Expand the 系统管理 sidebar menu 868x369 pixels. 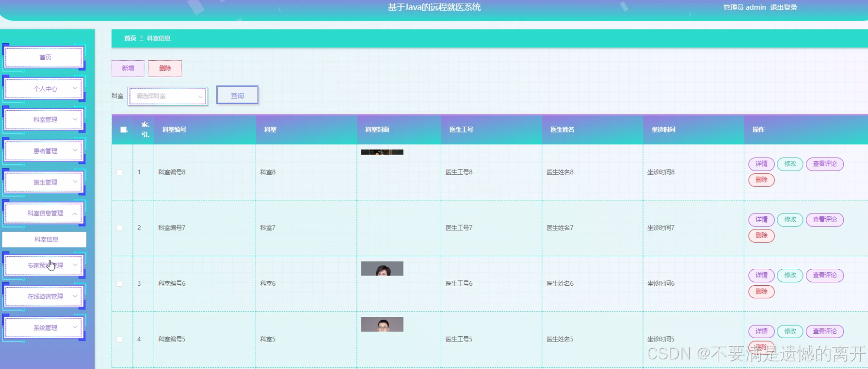click(44, 328)
